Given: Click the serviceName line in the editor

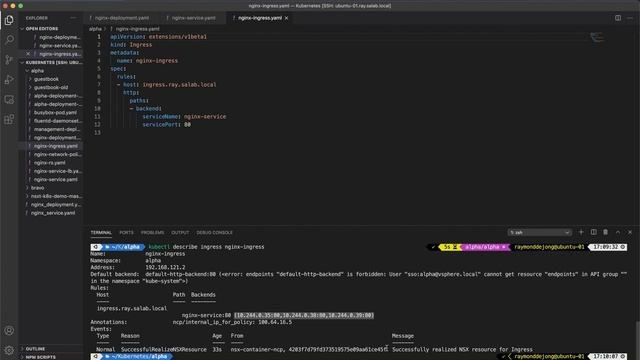Looking at the screenshot, I should (184, 117).
